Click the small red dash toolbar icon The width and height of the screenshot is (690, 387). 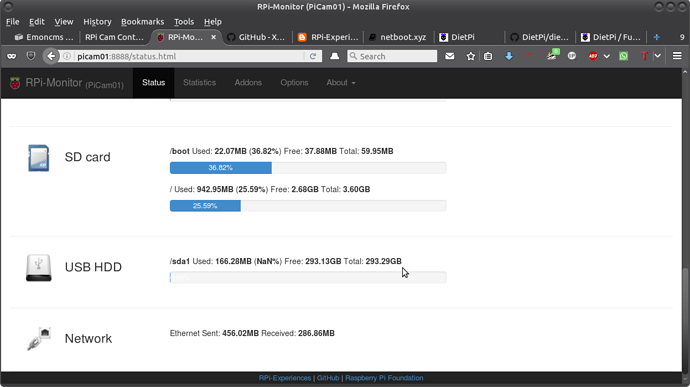(529, 55)
